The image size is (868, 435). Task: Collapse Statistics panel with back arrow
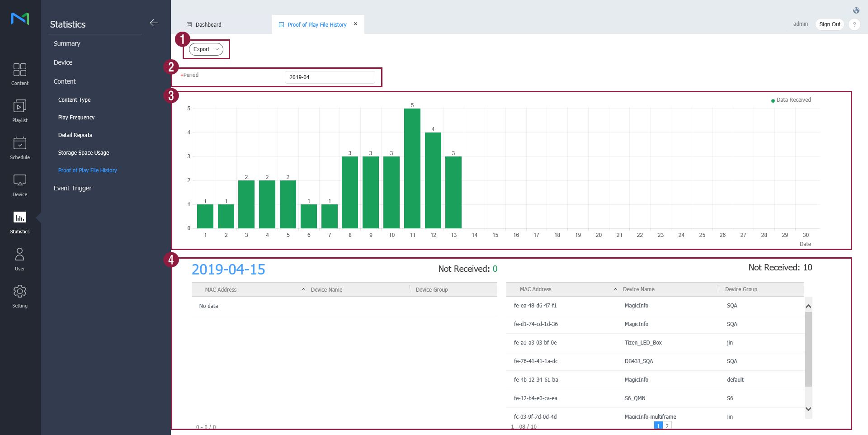pyautogui.click(x=154, y=23)
